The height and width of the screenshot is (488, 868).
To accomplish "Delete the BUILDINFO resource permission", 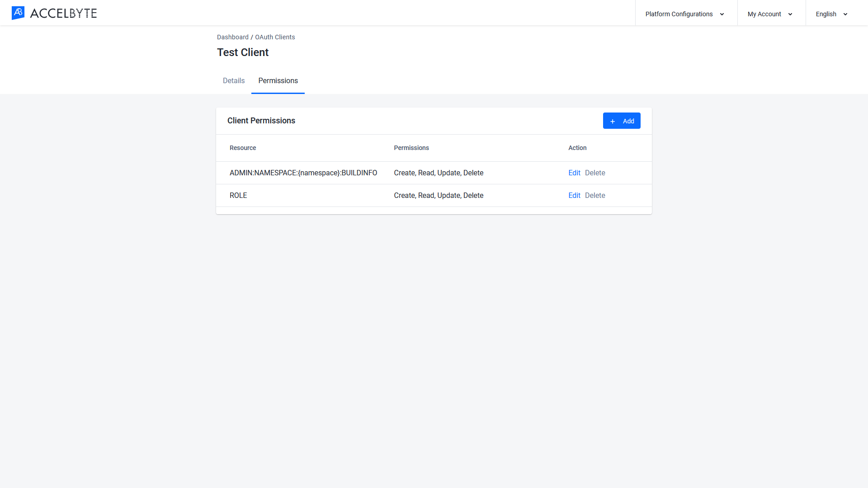I will (595, 173).
